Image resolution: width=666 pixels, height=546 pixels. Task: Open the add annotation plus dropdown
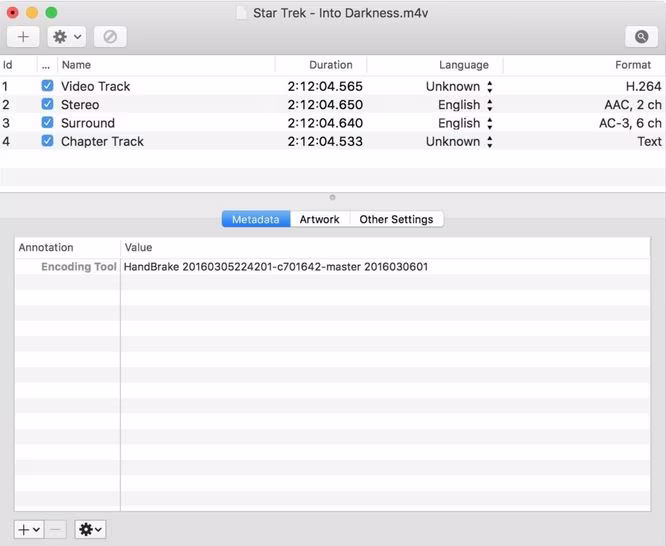(x=29, y=529)
